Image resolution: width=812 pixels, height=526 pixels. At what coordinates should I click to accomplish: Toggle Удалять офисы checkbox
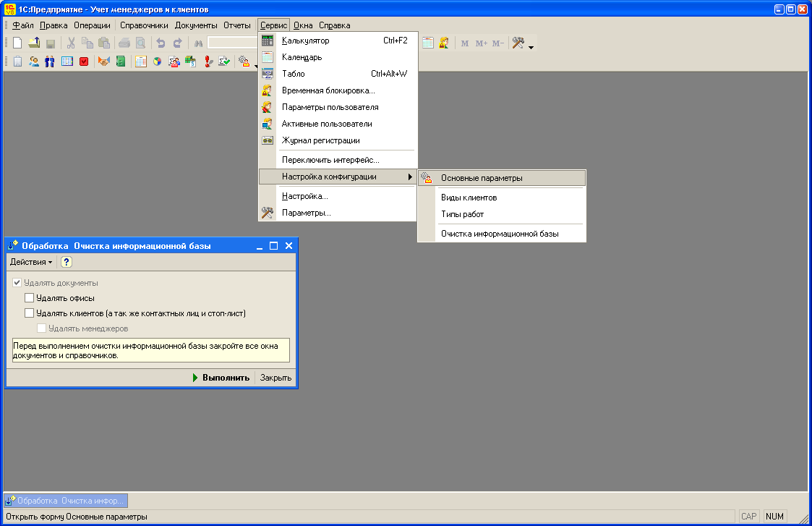[x=30, y=298]
